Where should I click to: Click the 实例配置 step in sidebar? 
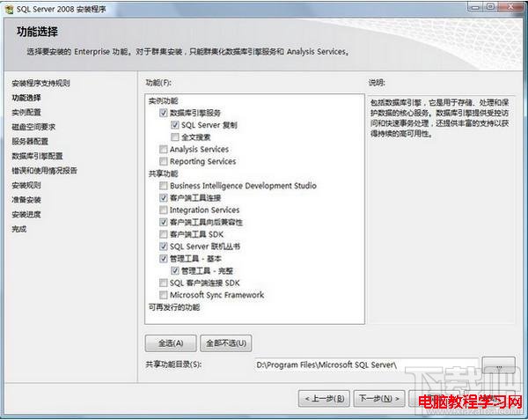click(26, 112)
